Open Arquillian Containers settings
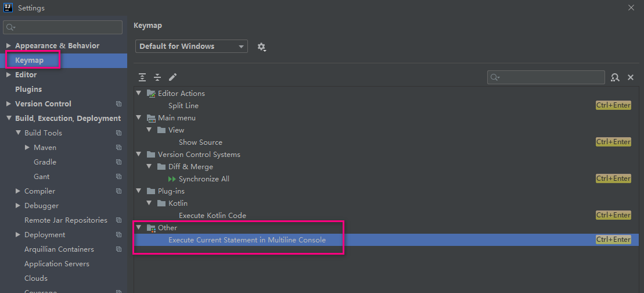The image size is (644, 293). (x=59, y=249)
